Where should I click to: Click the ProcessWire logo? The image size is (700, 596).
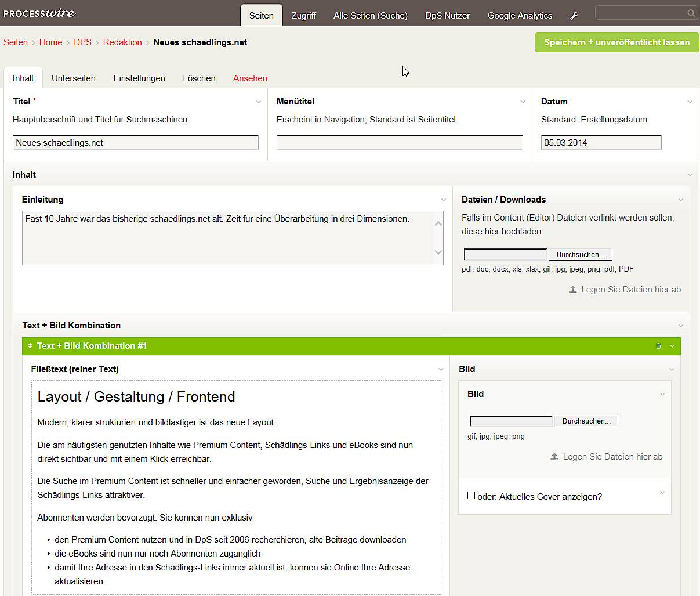click(x=39, y=13)
